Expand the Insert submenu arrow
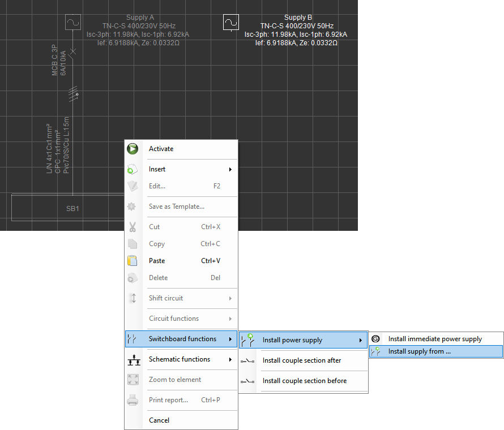This screenshot has height=430, width=504. (x=230, y=169)
